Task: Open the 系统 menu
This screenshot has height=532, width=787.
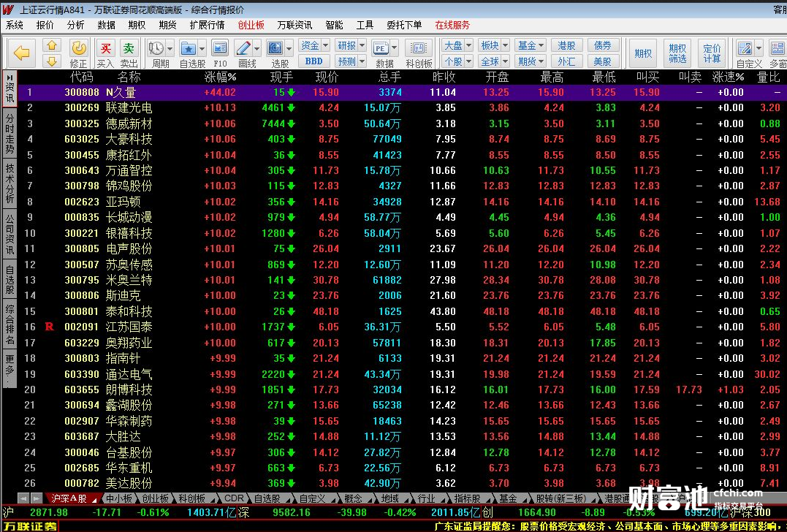Action: click(x=15, y=25)
